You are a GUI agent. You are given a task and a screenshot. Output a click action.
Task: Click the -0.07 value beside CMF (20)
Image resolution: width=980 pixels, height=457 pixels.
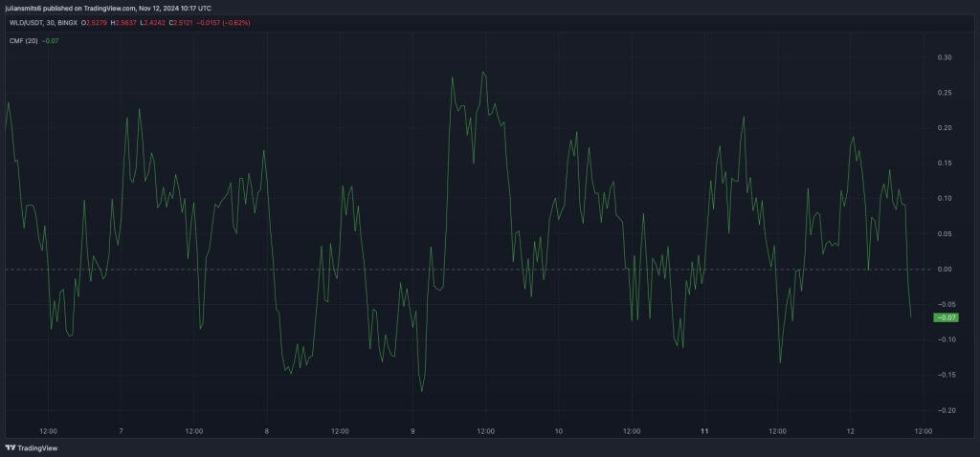coord(51,40)
